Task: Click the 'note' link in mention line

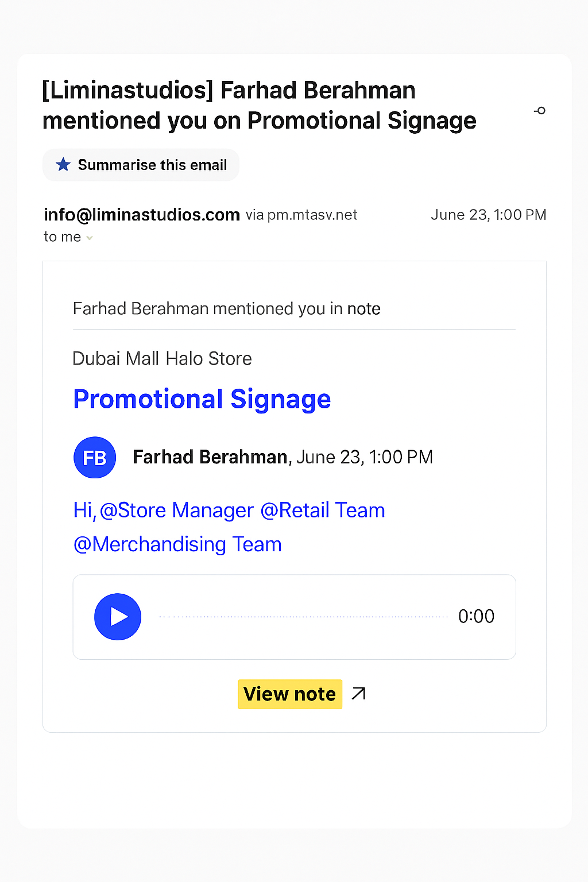Action: 363,309
